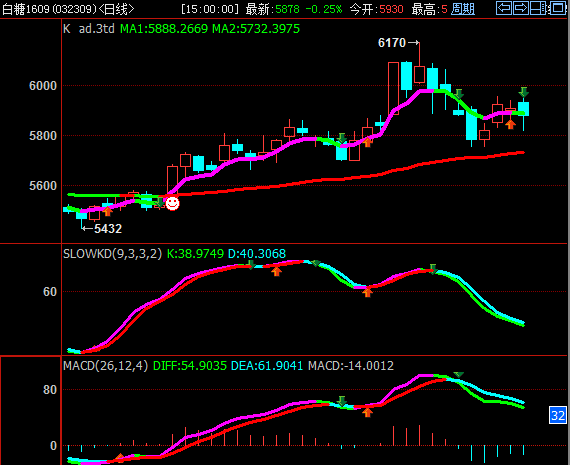Click the SLOWKD(9,3,3,2) indicator title
The image size is (570, 465).
coord(112,253)
